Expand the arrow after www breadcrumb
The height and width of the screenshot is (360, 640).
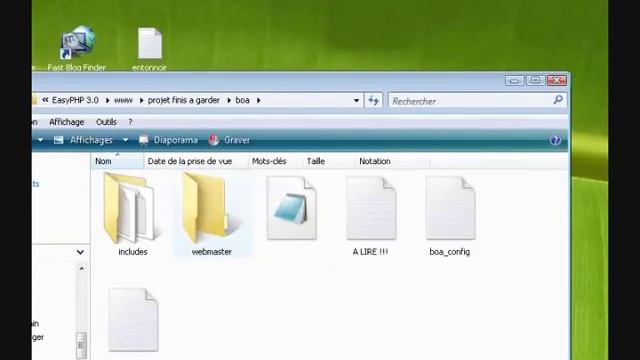141,100
